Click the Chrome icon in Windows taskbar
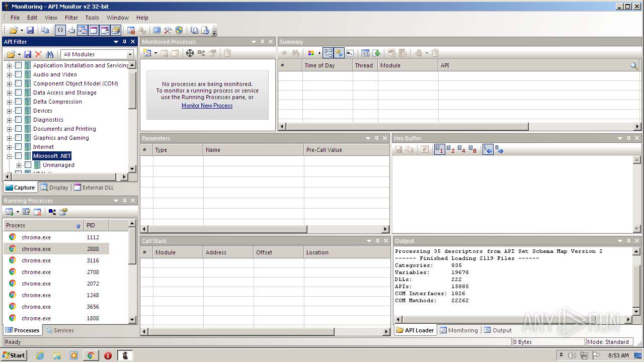 pyautogui.click(x=91, y=355)
